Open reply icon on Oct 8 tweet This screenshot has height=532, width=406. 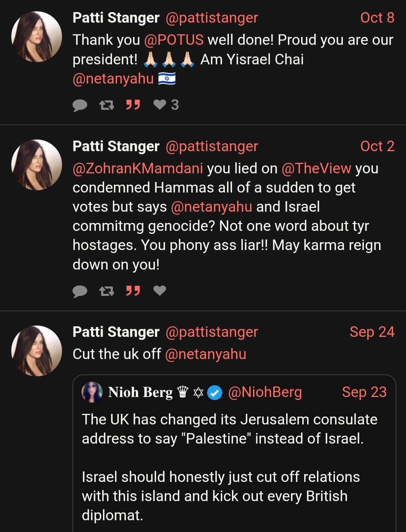point(80,105)
